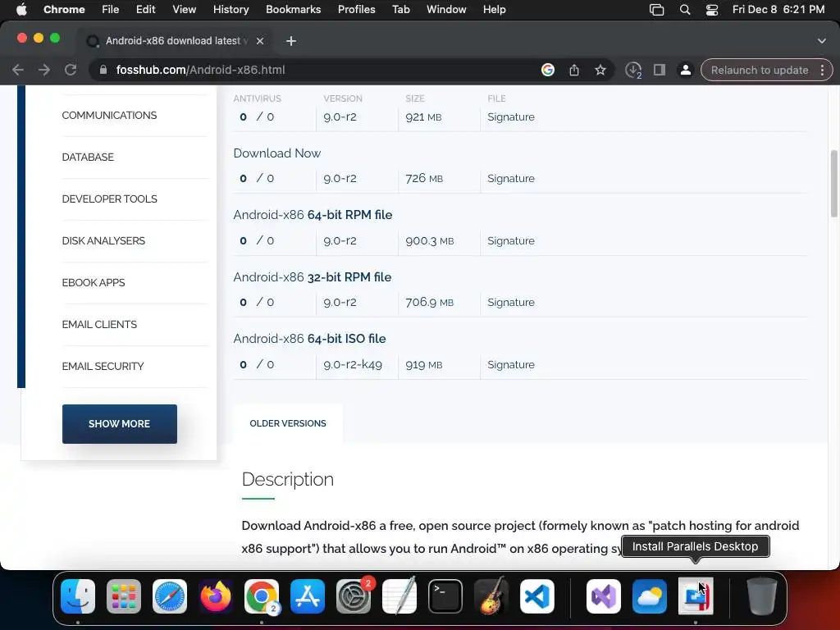Click window tiling icon in menu bar
The image size is (840, 630).
(x=657, y=10)
